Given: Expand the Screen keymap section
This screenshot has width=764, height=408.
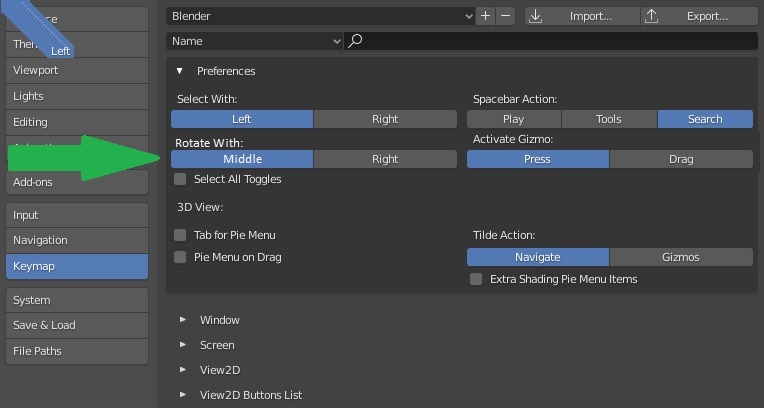Looking at the screenshot, I should (x=183, y=345).
